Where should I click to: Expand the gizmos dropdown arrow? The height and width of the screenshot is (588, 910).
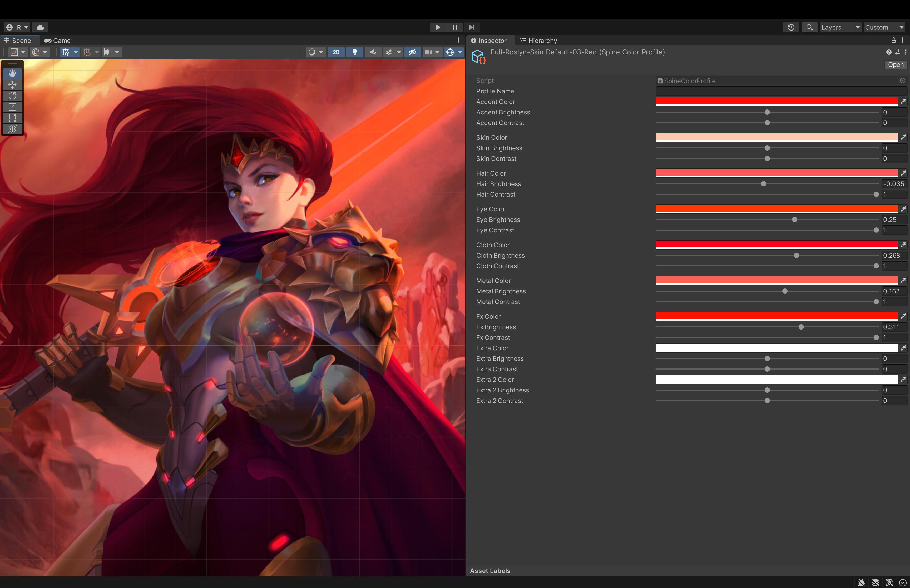[x=460, y=52]
